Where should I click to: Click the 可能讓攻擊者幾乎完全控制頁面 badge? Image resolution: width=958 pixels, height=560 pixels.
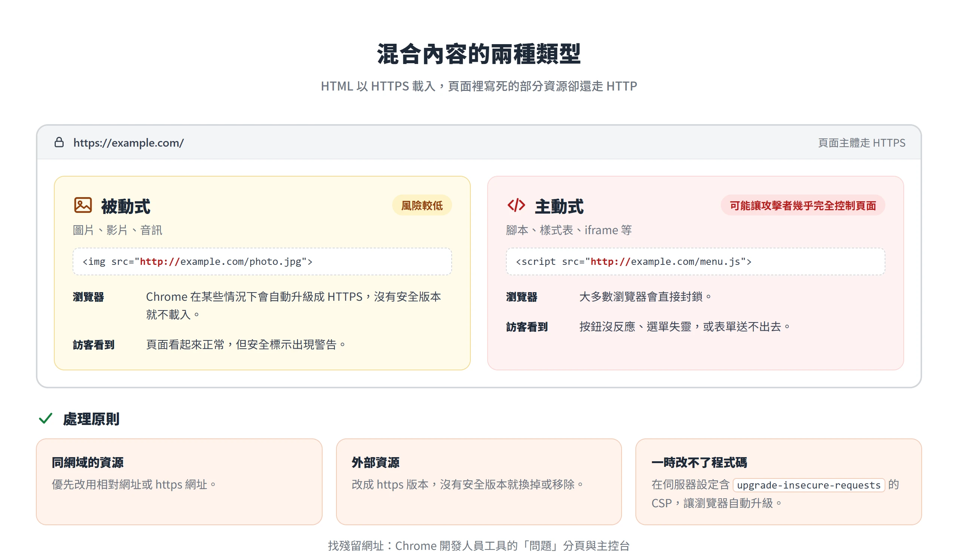(803, 205)
